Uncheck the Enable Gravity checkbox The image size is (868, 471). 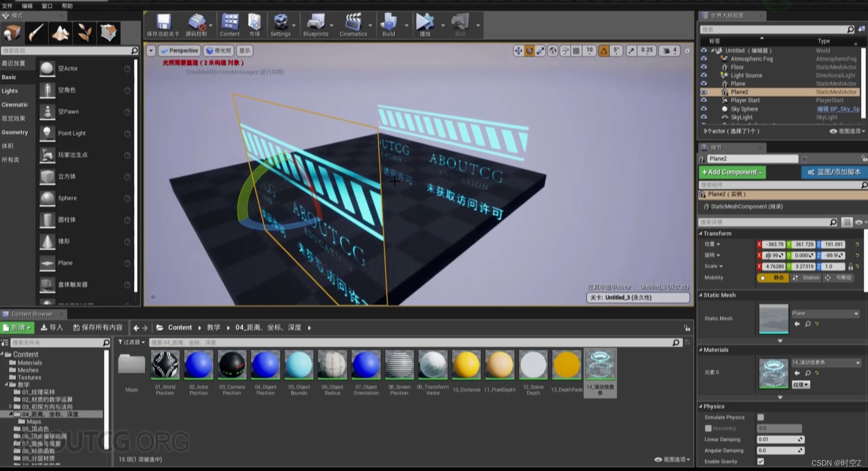click(x=761, y=461)
